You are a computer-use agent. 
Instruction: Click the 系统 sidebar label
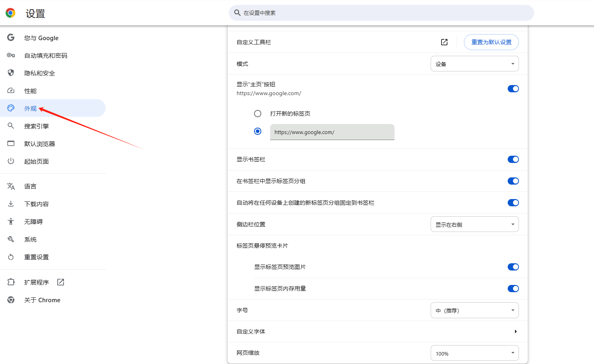tap(30, 239)
